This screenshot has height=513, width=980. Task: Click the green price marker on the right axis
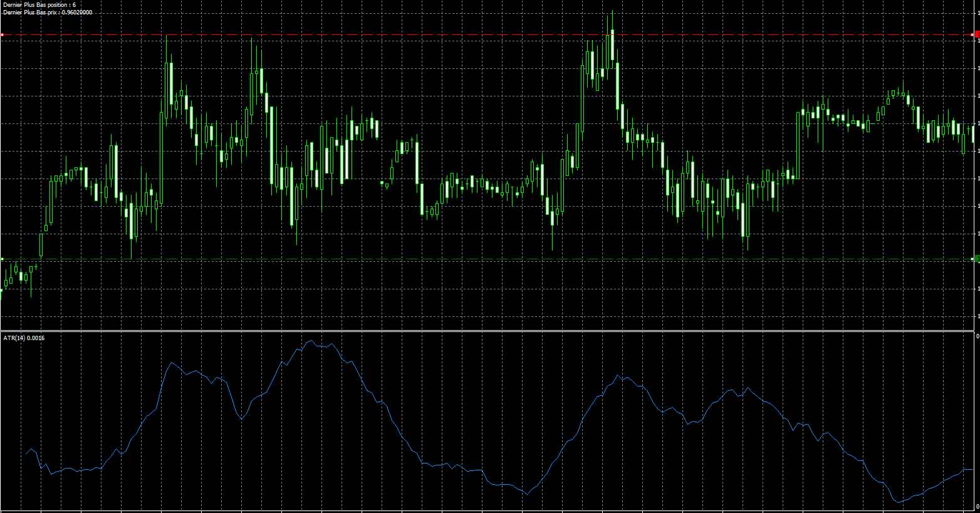(977, 259)
